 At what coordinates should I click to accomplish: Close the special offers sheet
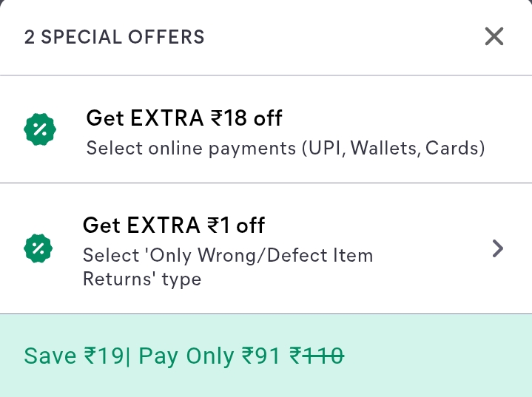[x=494, y=36]
